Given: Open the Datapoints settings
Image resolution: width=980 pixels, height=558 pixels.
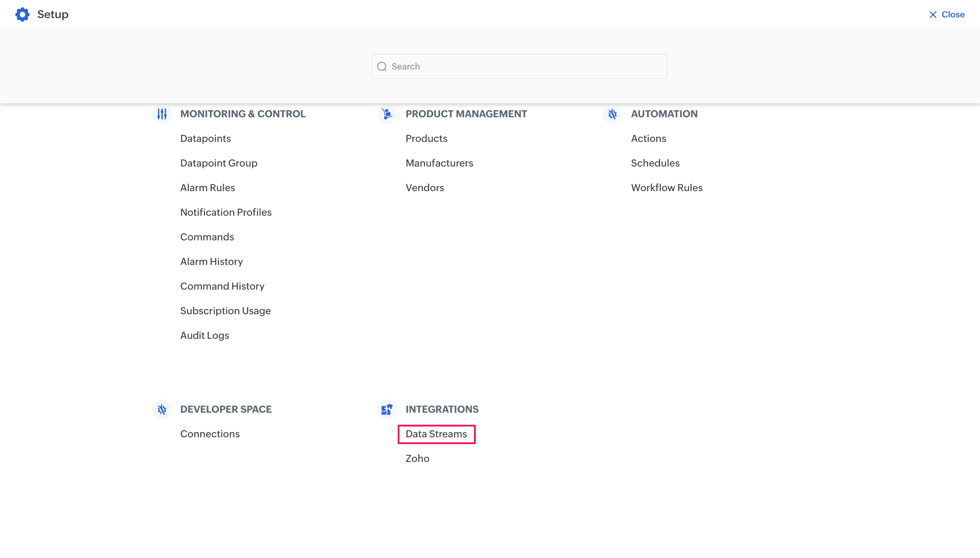Looking at the screenshot, I should click(206, 138).
